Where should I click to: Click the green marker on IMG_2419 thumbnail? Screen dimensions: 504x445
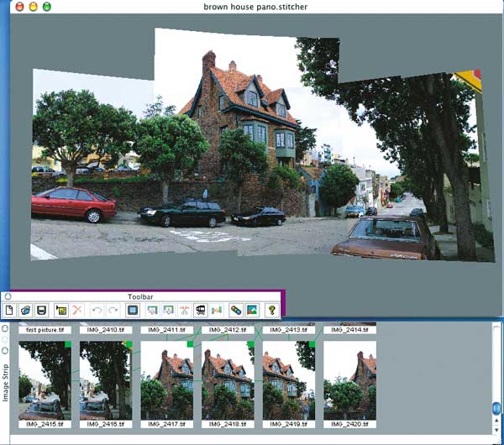click(x=312, y=344)
